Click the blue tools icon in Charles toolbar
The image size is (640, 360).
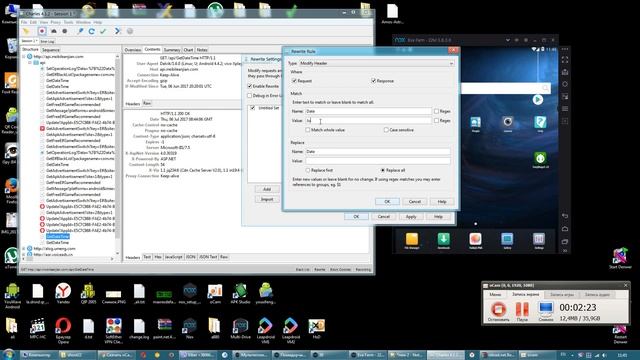click(x=118, y=31)
